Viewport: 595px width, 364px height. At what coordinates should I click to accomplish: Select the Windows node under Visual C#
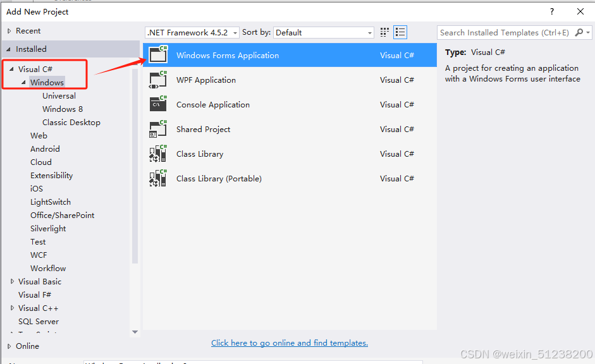[x=47, y=82]
